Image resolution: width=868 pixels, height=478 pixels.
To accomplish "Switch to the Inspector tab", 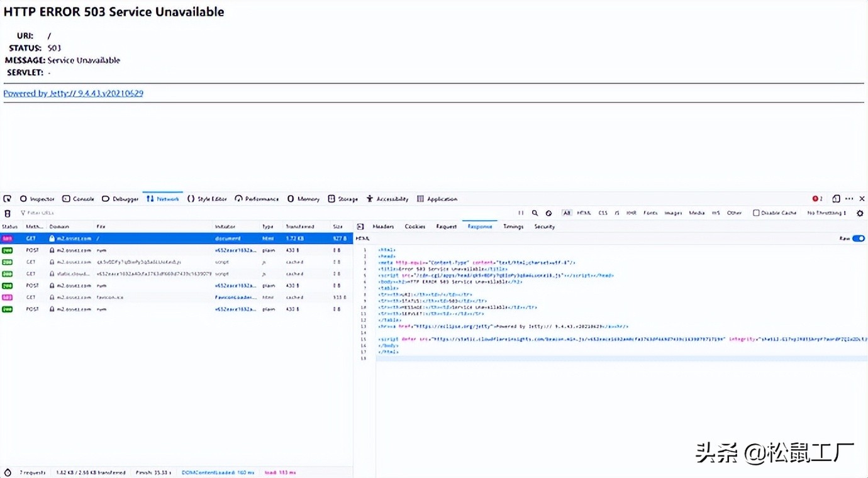I will [x=37, y=199].
